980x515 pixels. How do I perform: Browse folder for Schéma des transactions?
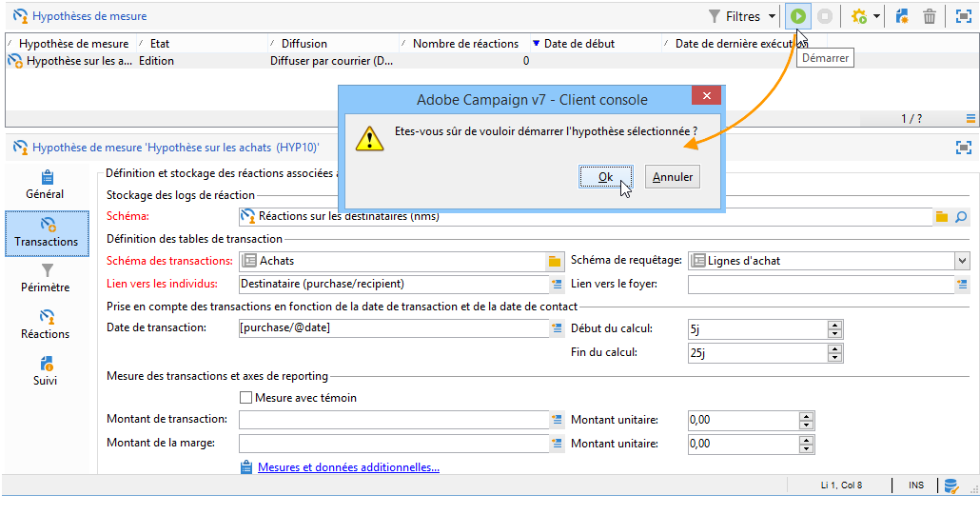[x=555, y=261]
